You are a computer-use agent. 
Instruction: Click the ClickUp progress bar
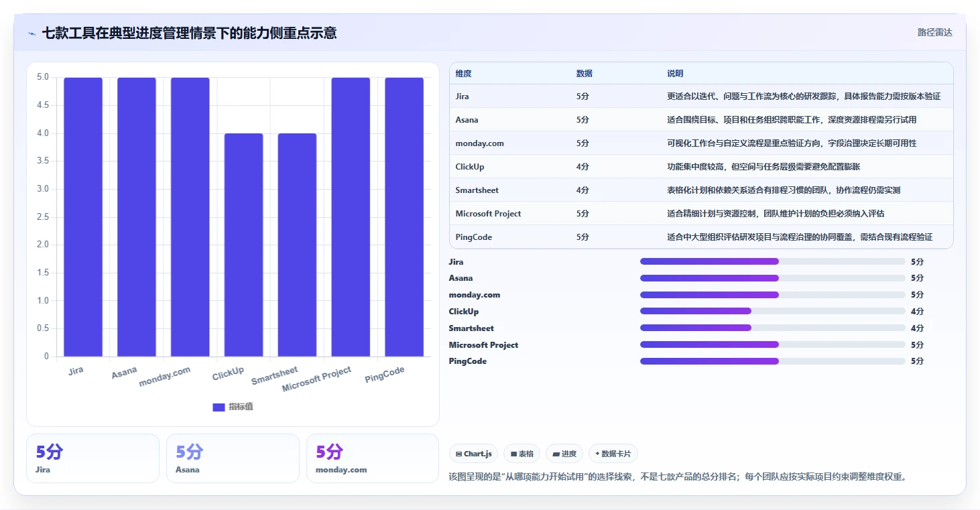point(772,311)
